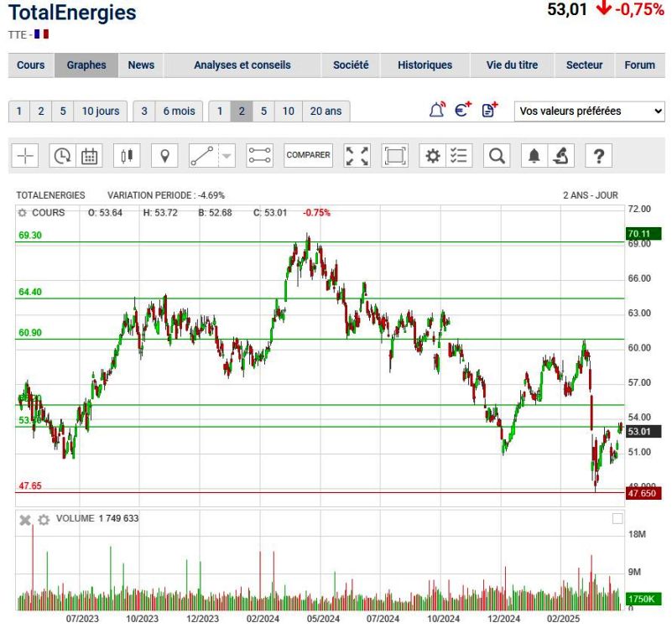Open the Forum tab

640,65
